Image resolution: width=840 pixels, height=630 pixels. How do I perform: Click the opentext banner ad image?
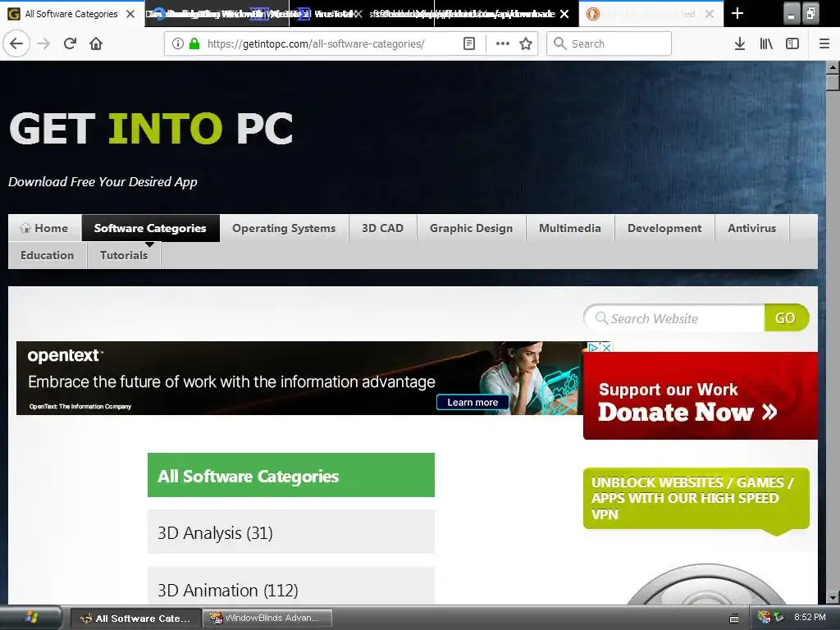[300, 378]
